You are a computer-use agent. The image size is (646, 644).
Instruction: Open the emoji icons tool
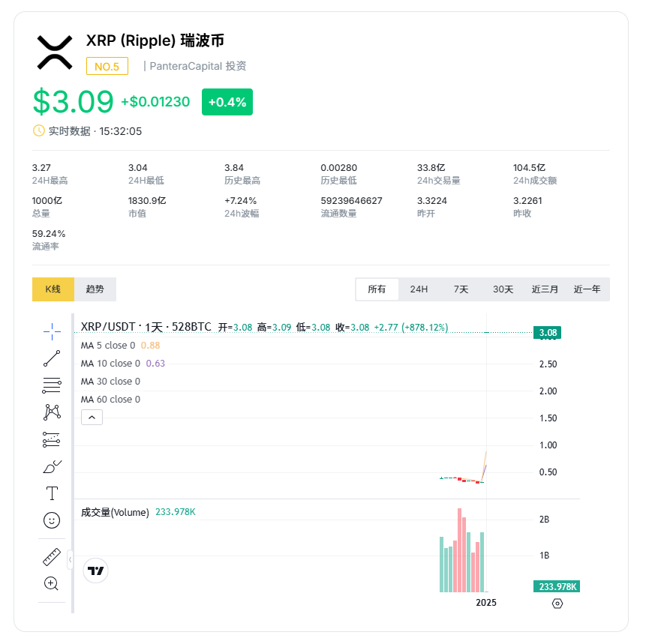coord(52,520)
